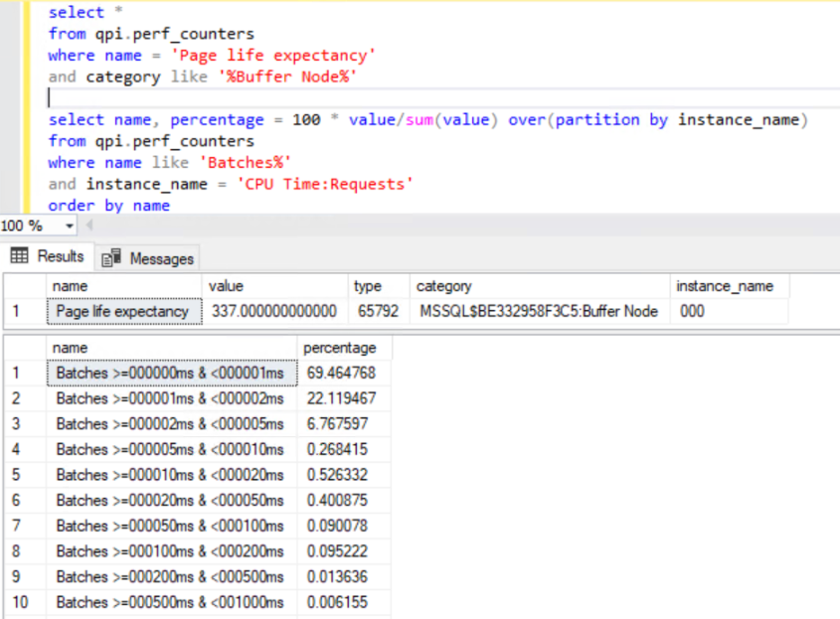Select cell 'Batches >=000001ms & <000002ms'

(x=172, y=398)
